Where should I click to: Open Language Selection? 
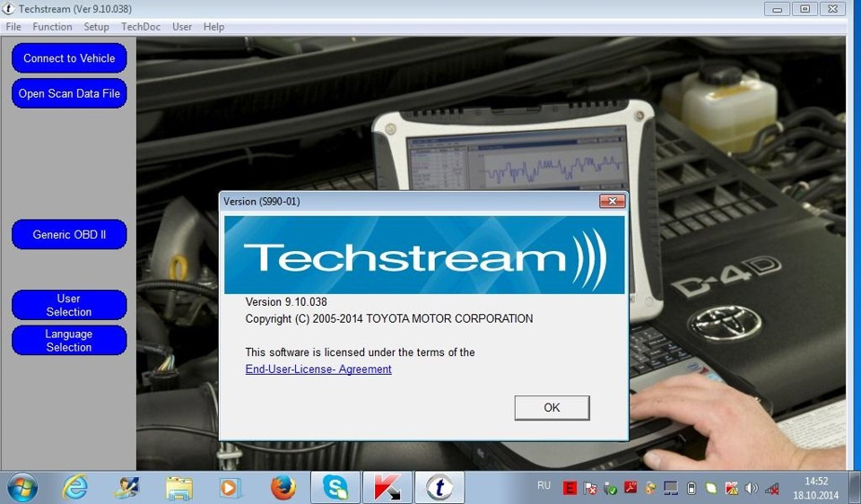(69, 341)
